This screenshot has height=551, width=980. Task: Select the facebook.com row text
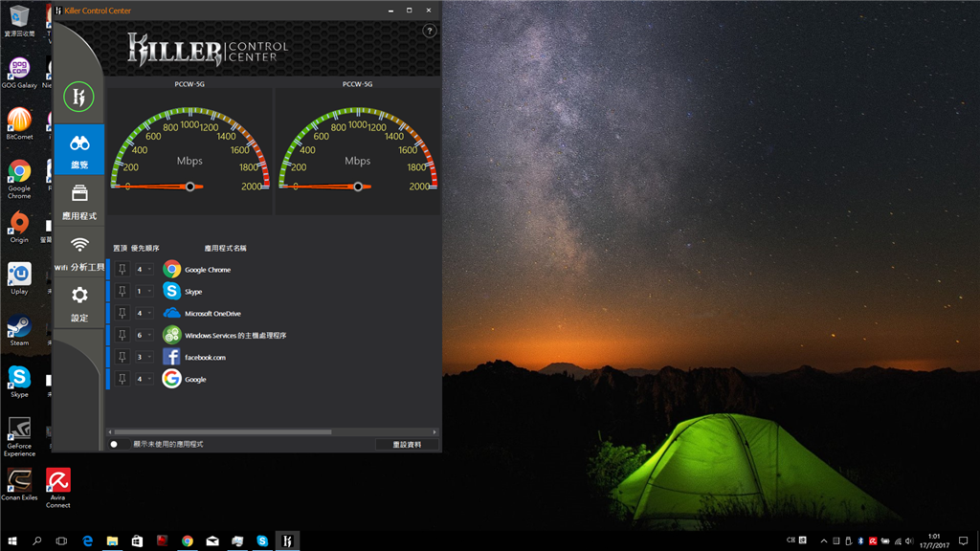point(205,358)
